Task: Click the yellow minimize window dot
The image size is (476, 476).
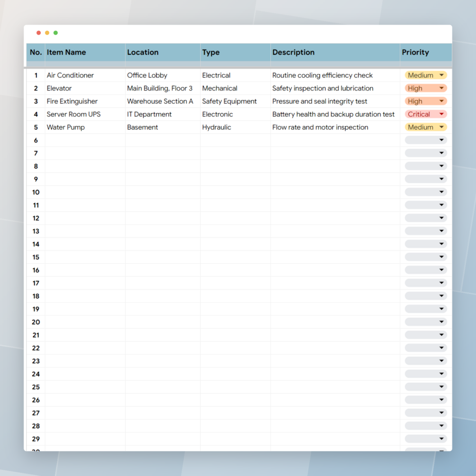Action: pos(47,33)
